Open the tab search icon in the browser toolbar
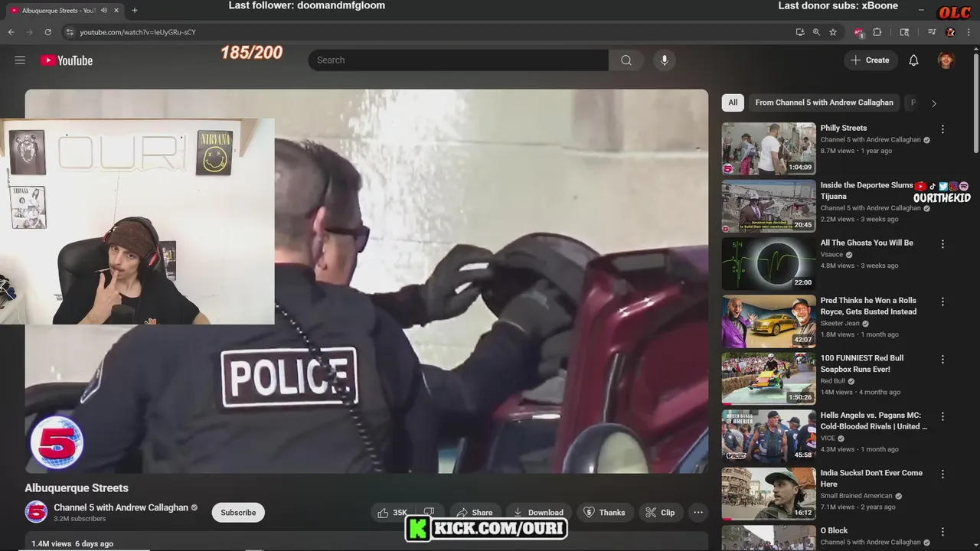Screen dimensions: 980x551 coord(904,32)
